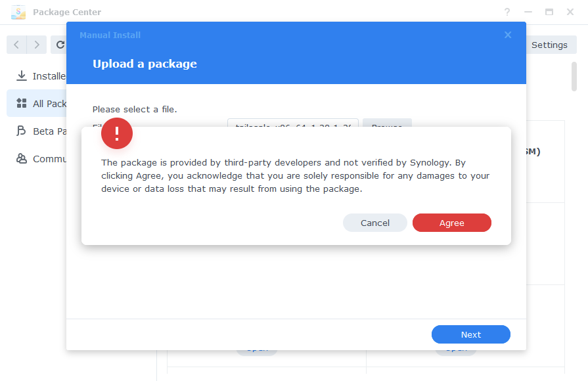Click the partially hidden Browse button
The height and width of the screenshot is (381, 588).
pos(387,123)
